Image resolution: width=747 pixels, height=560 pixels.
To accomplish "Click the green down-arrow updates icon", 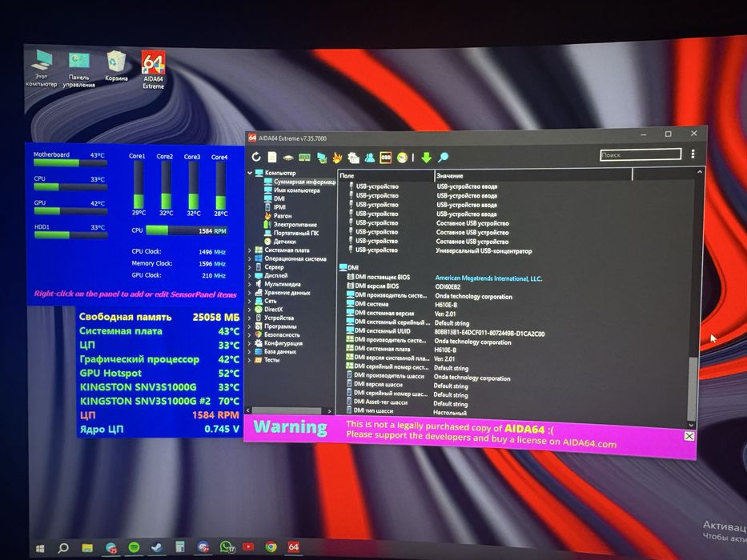I will point(427,157).
